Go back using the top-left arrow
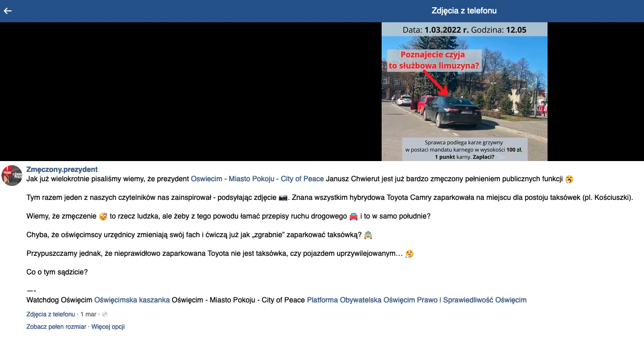The height and width of the screenshot is (348, 644). (8, 10)
